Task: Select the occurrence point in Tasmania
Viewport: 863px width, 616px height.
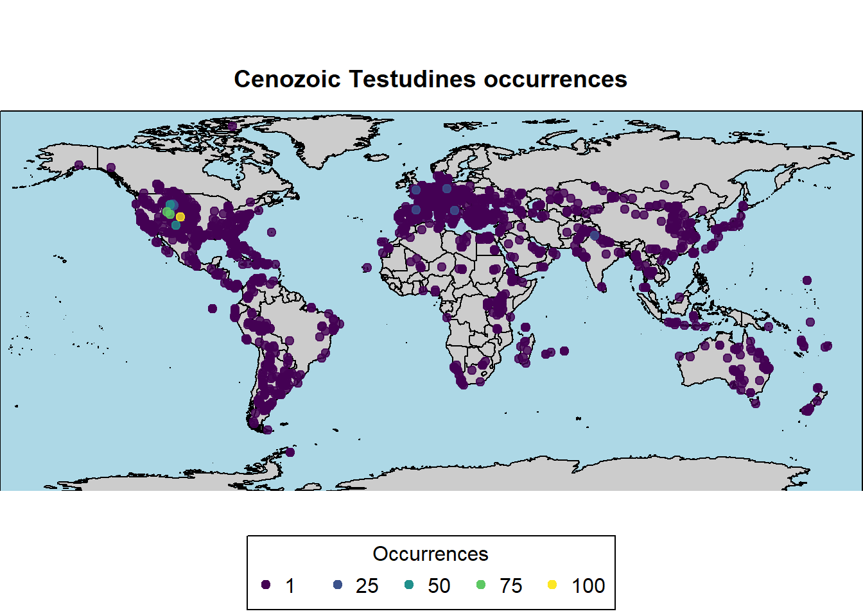Action: pyautogui.click(x=756, y=403)
